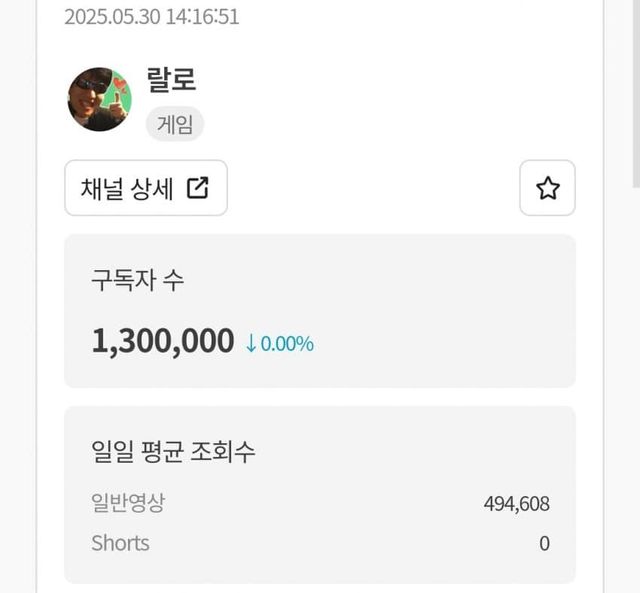The width and height of the screenshot is (640, 593).
Task: Select the 일반영상 row label
Action: (x=128, y=503)
